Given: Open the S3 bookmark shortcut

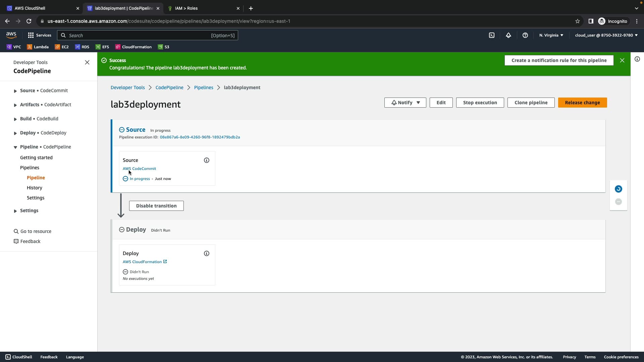Looking at the screenshot, I should [164, 47].
